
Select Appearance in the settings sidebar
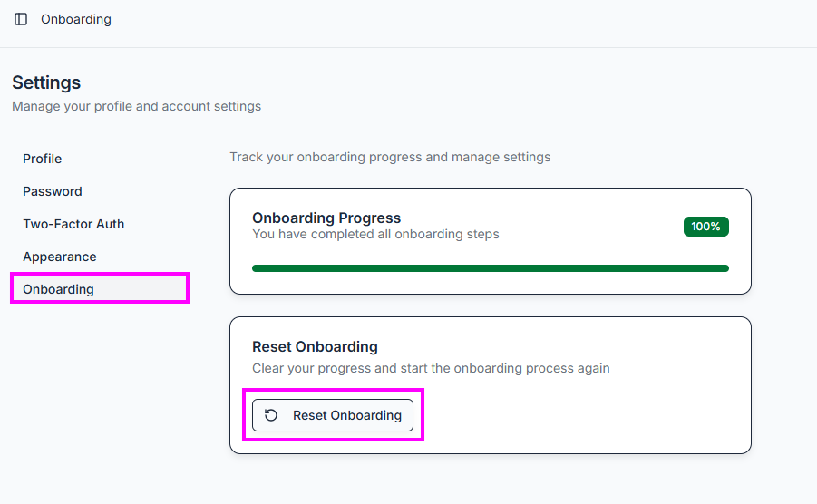(60, 257)
